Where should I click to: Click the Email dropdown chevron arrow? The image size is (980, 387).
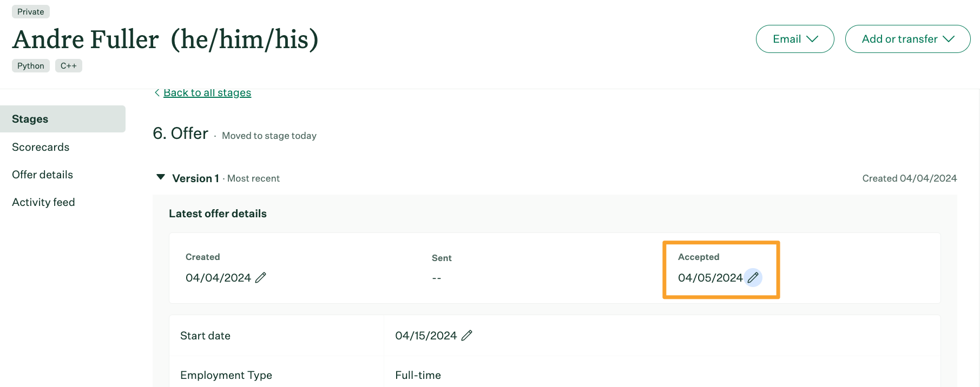click(812, 39)
